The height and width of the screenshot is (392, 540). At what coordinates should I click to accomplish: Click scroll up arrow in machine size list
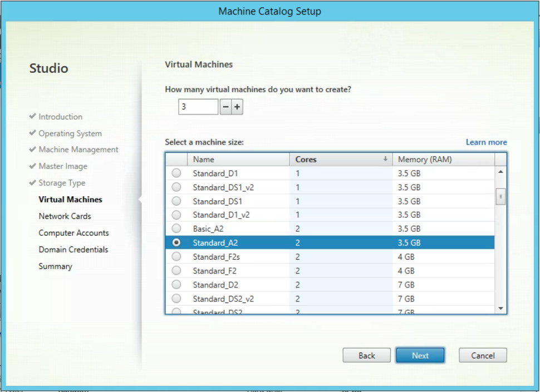[500, 172]
